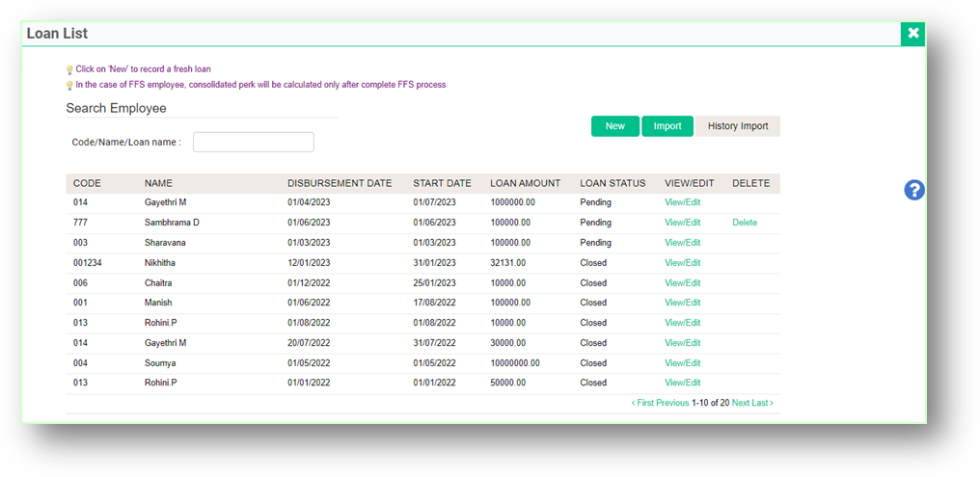Open View/Edit for Nikhitha

[683, 263]
